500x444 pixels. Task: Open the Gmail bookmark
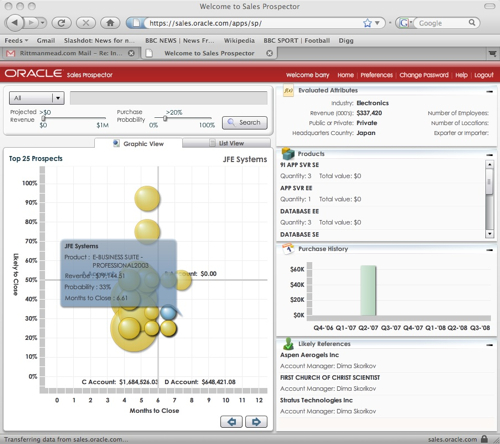[46, 40]
